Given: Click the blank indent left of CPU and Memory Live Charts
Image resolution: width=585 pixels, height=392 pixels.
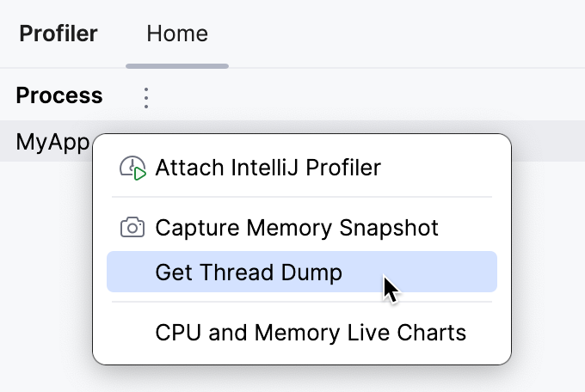Looking at the screenshot, I should pyautogui.click(x=132, y=332).
